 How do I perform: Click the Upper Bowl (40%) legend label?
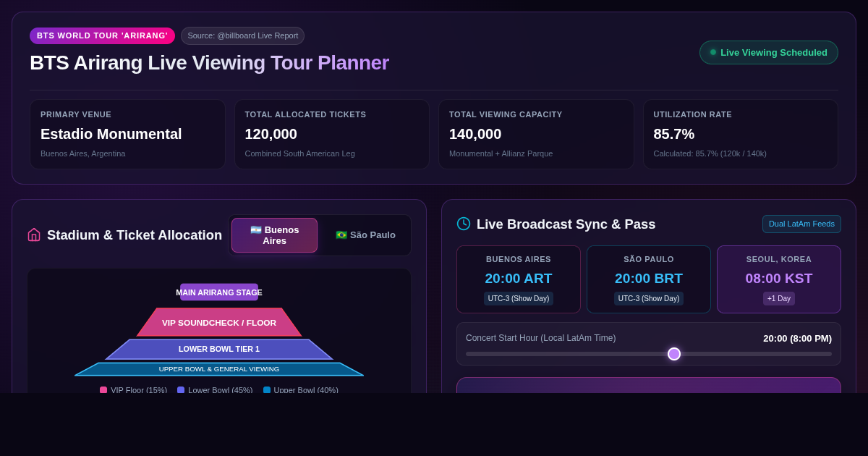click(306, 390)
